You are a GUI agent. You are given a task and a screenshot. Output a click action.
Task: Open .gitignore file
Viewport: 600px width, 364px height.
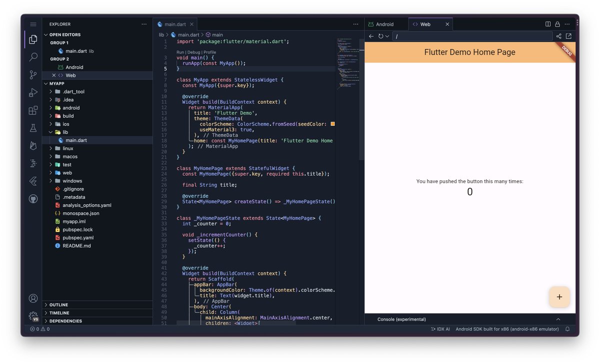point(73,189)
